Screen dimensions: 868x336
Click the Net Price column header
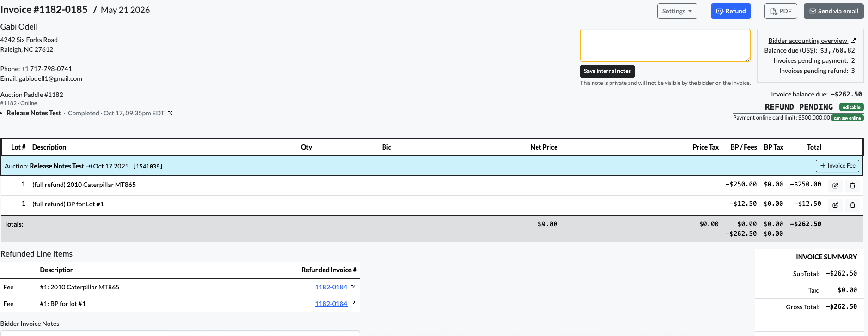(544, 147)
